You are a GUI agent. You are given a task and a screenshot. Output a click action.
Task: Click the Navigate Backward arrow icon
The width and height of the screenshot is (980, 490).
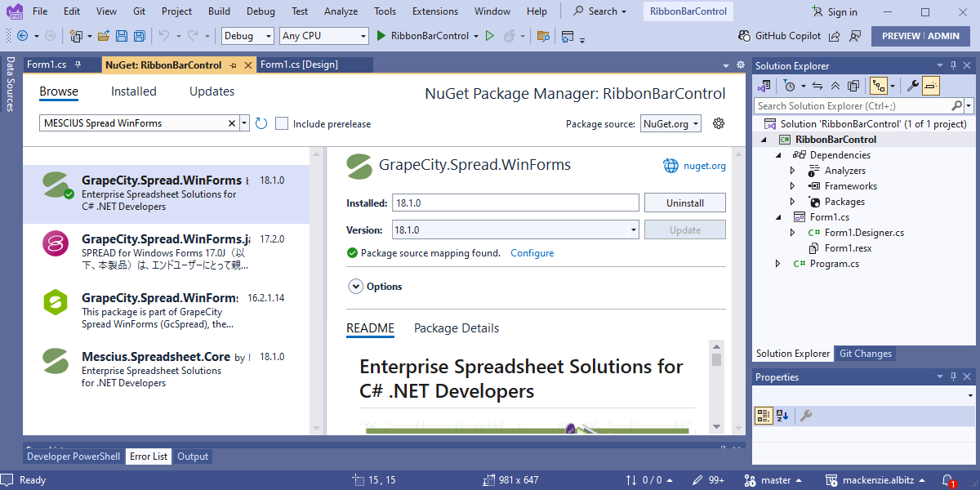coord(22,36)
